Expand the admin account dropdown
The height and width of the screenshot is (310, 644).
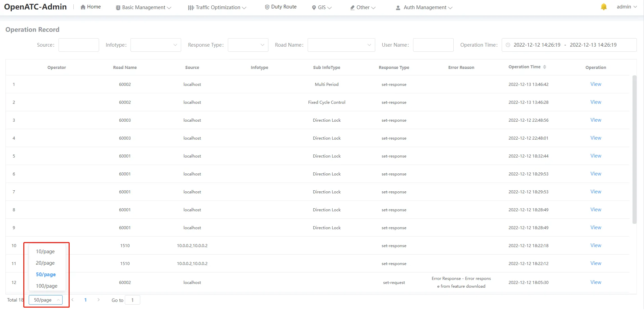pos(626,7)
